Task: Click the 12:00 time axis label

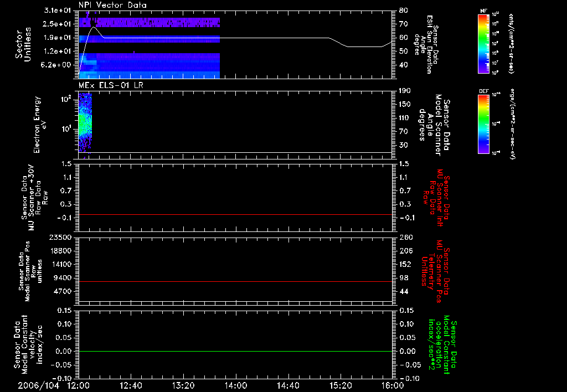Action: (x=79, y=385)
